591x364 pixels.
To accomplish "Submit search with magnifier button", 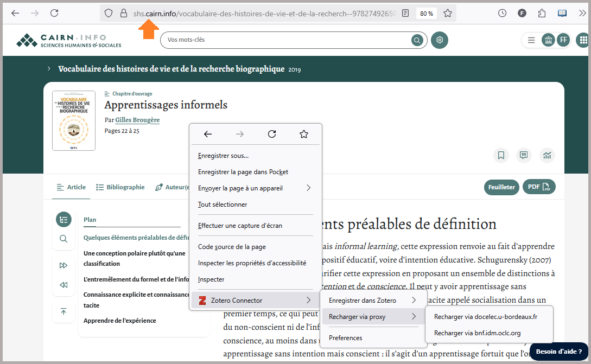I will point(417,40).
